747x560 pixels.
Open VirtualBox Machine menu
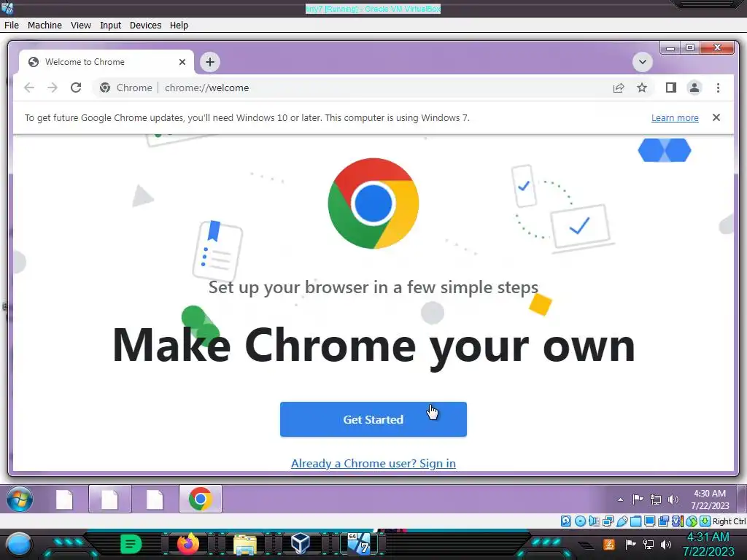[44, 26]
